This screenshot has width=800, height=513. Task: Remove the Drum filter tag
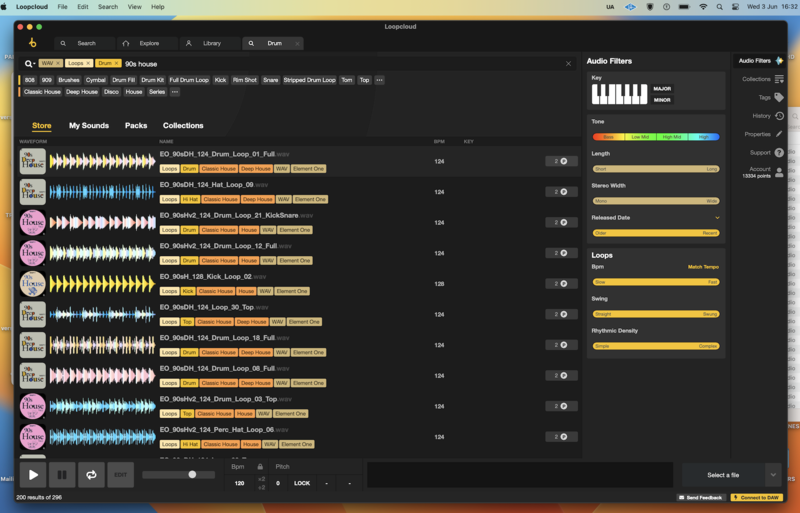point(116,63)
